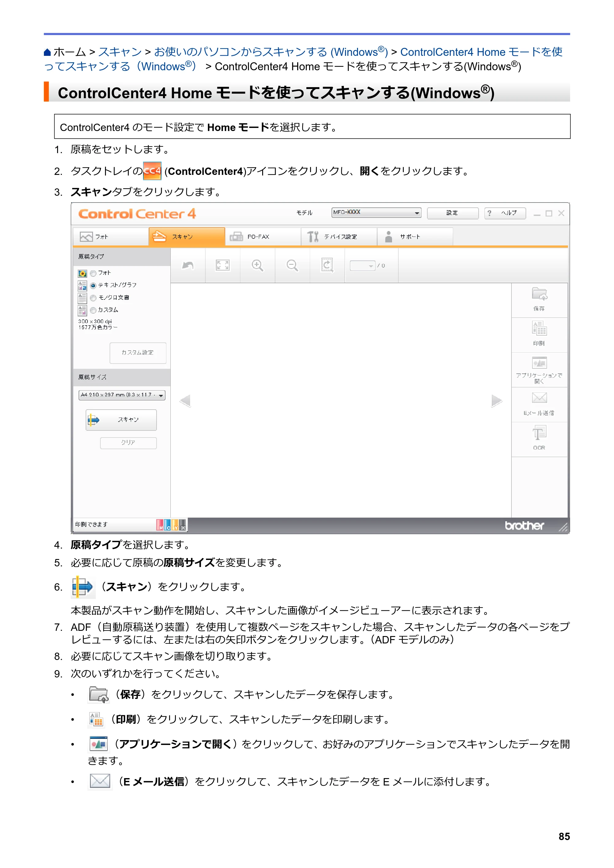
Task: Click the zoom-in magnifier icon
Action: click(x=257, y=265)
